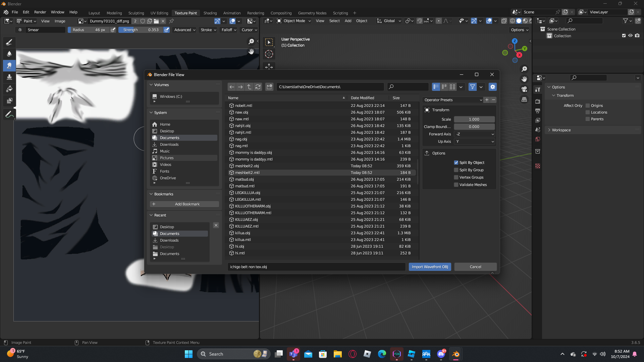Click the file browser settings gear
The width and height of the screenshot is (644, 362).
[492, 87]
